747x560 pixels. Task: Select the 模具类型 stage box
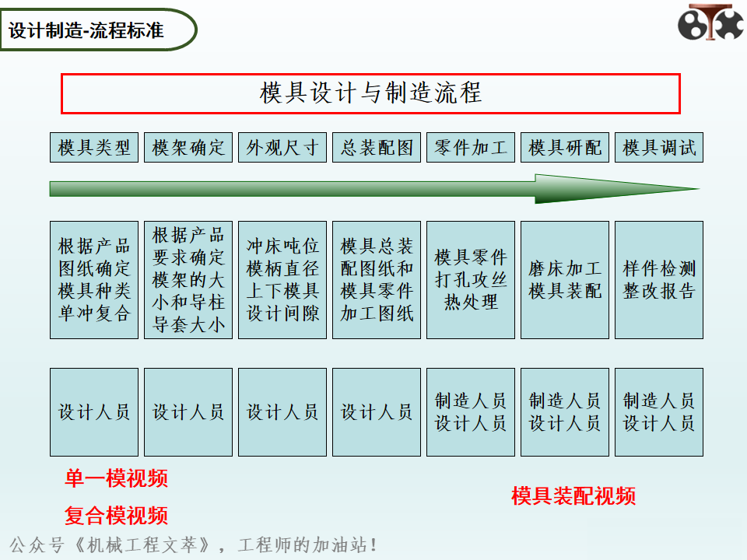tap(94, 148)
